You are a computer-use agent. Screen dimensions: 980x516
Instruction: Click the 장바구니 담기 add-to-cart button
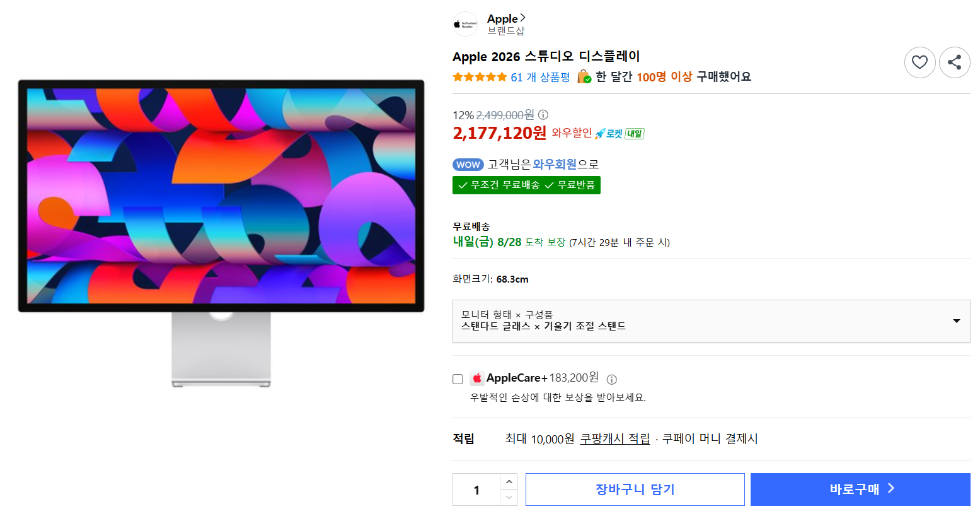[x=635, y=490]
